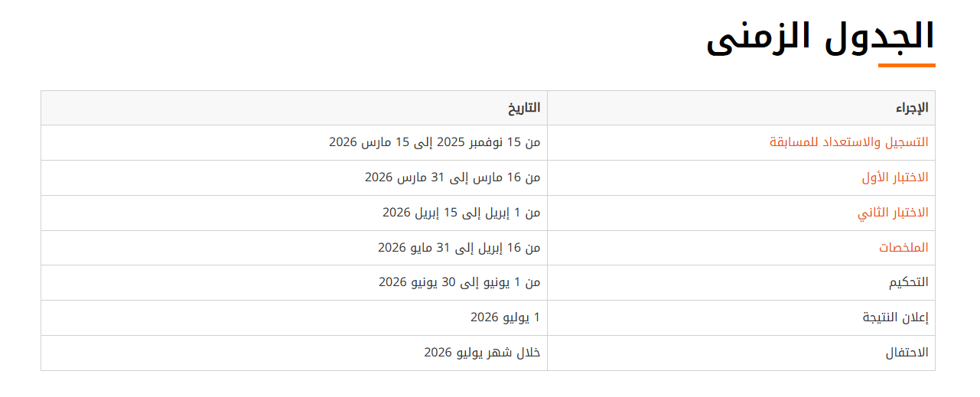Click the 'الجدول الزمنى' page heading

click(x=819, y=37)
